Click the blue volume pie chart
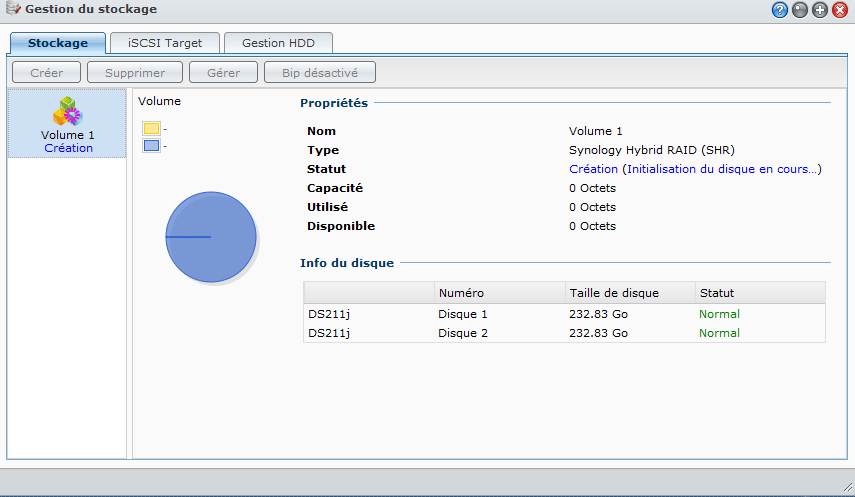Screen dimensions: 855x497 point(211,237)
